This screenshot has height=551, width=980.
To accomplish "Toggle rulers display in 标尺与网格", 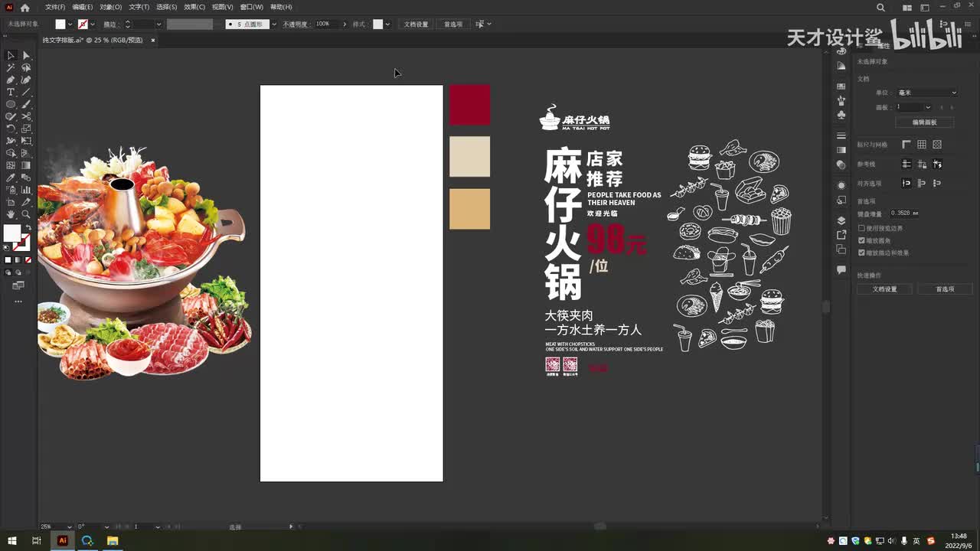I will (906, 144).
